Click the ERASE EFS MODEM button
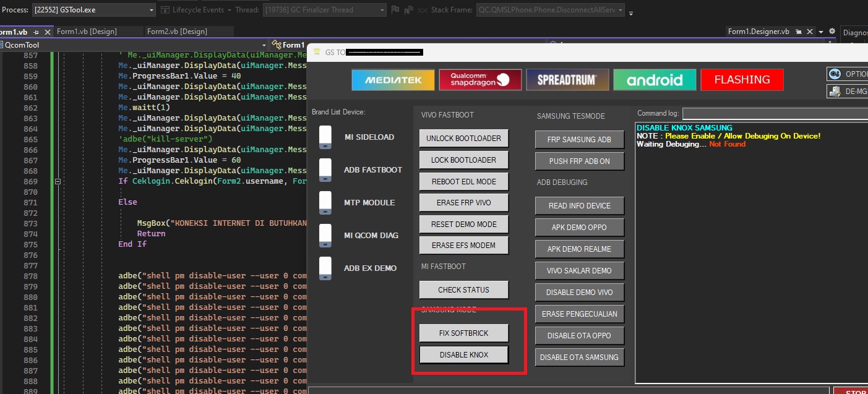Viewport: 868px width, 394px height. pyautogui.click(x=464, y=245)
